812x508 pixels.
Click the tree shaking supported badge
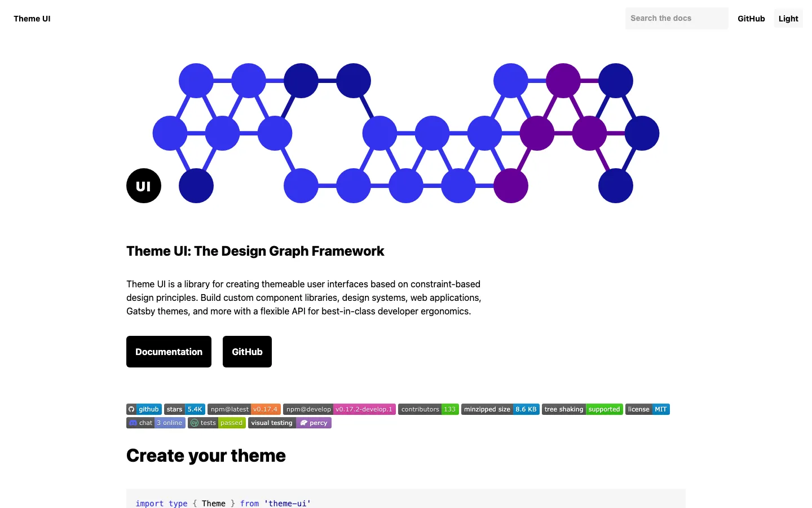coord(582,409)
